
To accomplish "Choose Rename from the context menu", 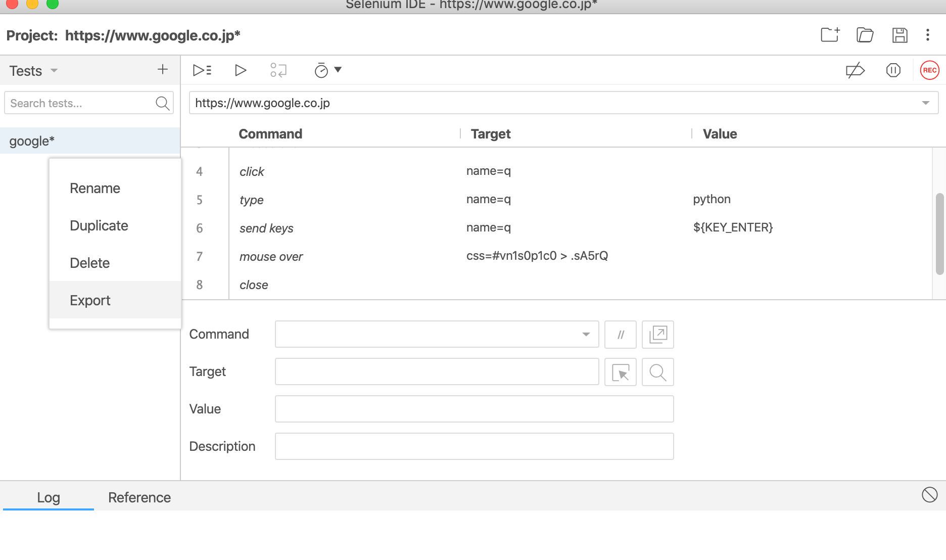I will pyautogui.click(x=115, y=188).
